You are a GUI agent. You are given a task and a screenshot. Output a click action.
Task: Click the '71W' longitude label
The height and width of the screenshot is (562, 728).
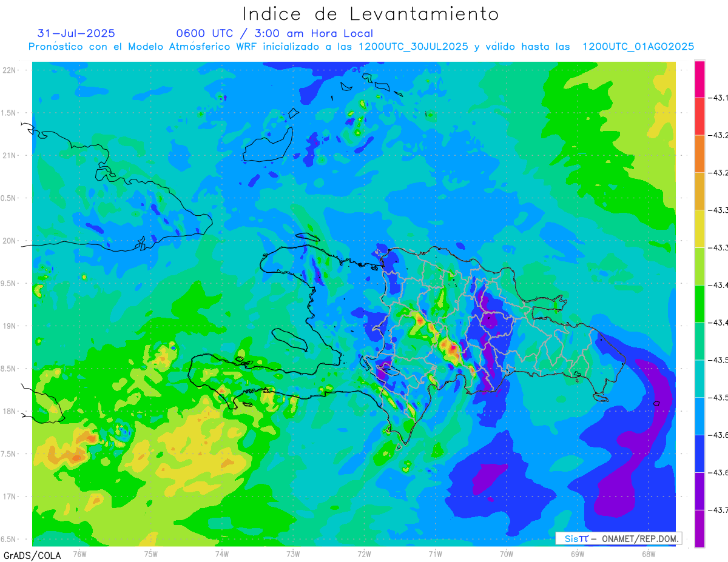pos(435,554)
